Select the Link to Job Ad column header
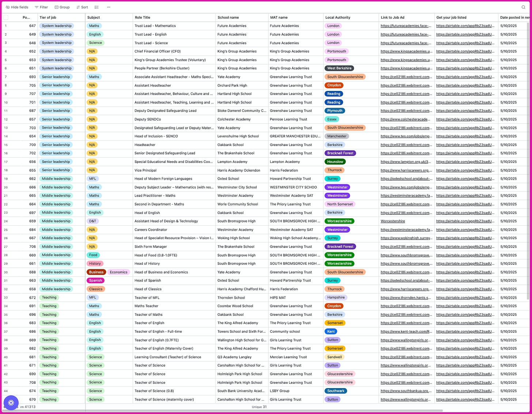 pos(406,17)
